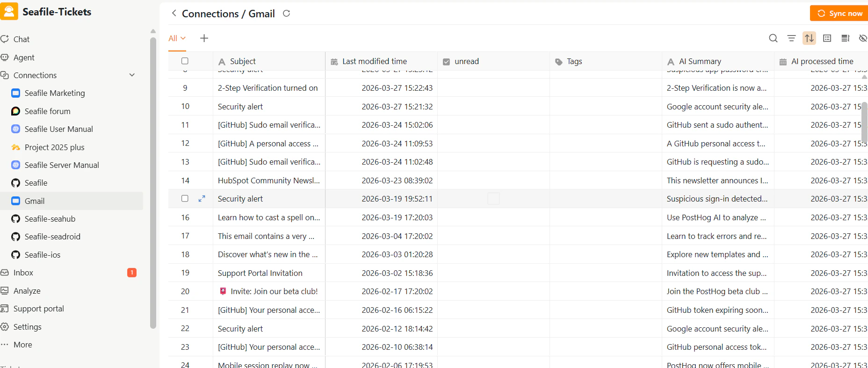Click row number 16
The image size is (868, 368).
(x=185, y=217)
